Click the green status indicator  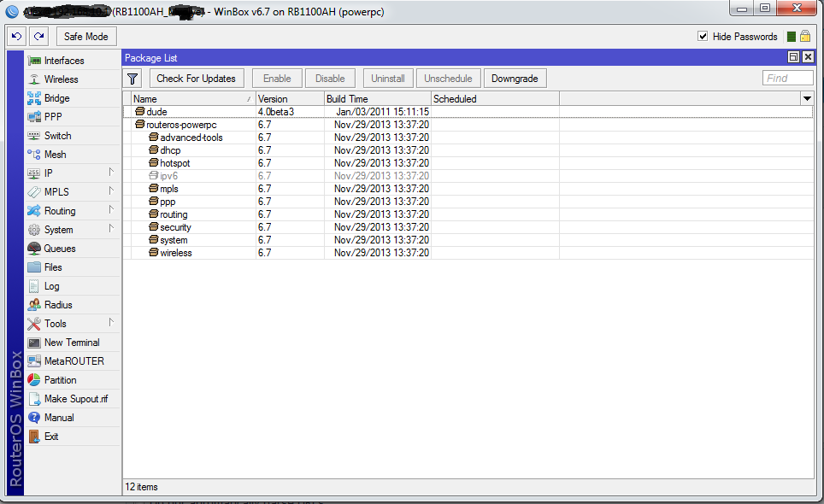coord(792,37)
